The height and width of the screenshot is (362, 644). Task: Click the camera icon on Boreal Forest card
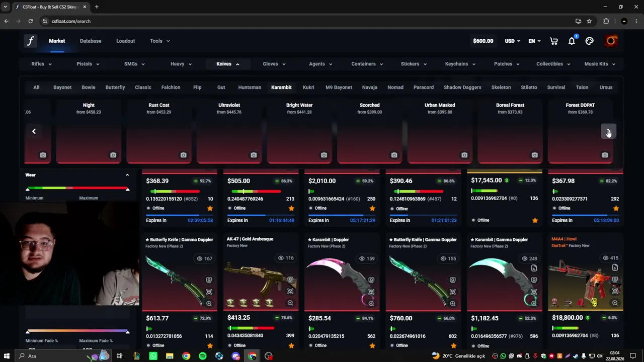[535, 155]
